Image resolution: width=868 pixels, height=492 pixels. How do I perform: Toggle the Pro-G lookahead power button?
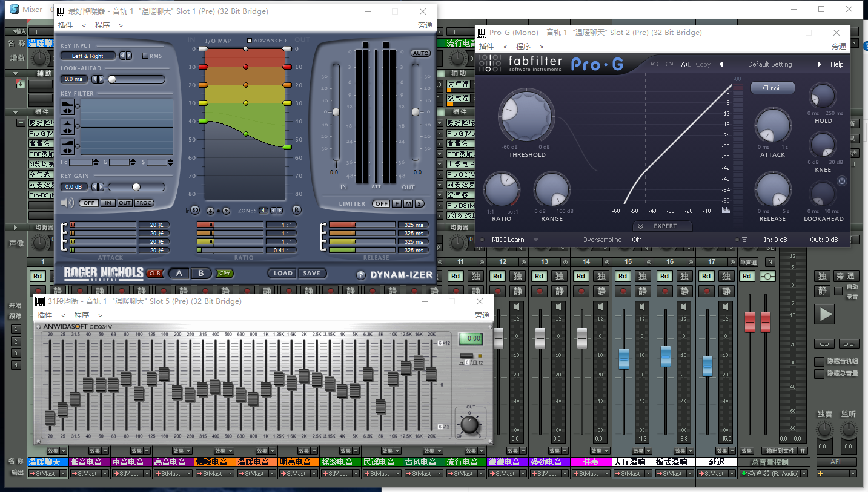click(x=842, y=181)
